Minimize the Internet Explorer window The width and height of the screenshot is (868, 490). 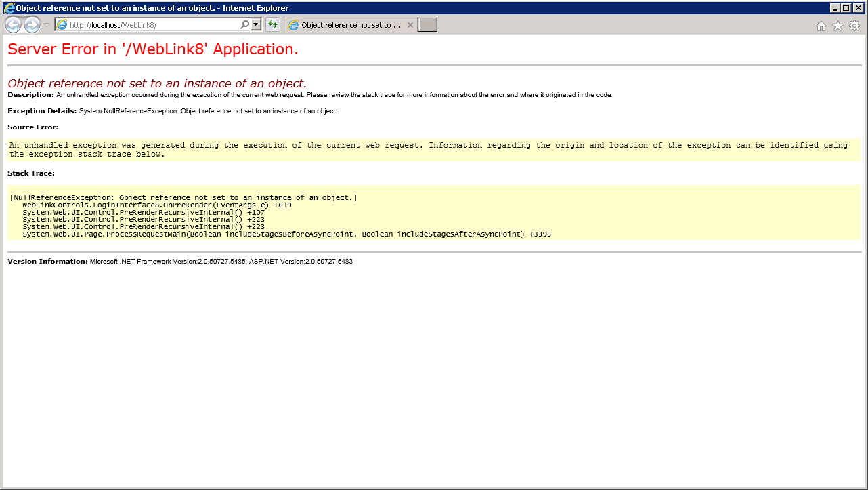[x=835, y=8]
